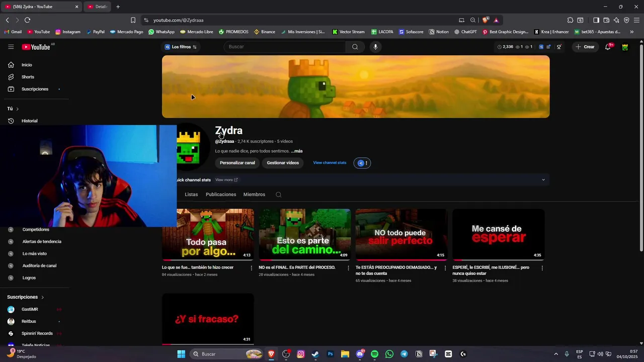Open Steam from the taskbar

pyautogui.click(x=315, y=354)
